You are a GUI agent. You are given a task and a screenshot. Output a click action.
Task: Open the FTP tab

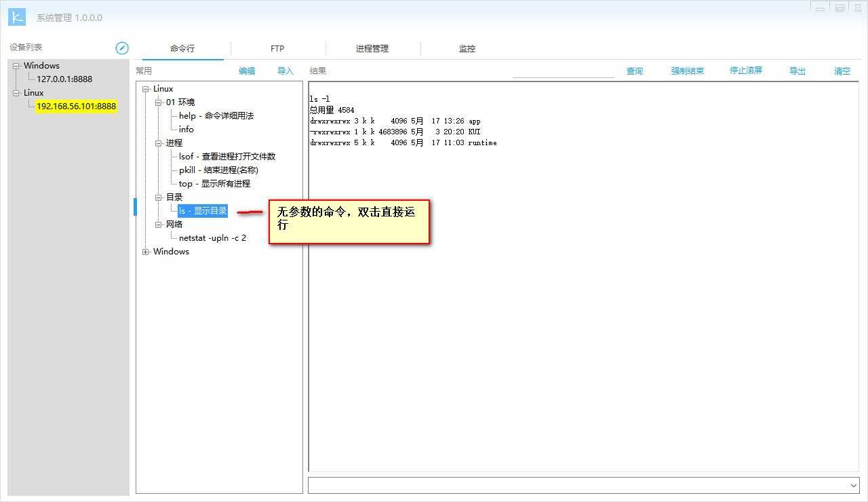pyautogui.click(x=277, y=49)
